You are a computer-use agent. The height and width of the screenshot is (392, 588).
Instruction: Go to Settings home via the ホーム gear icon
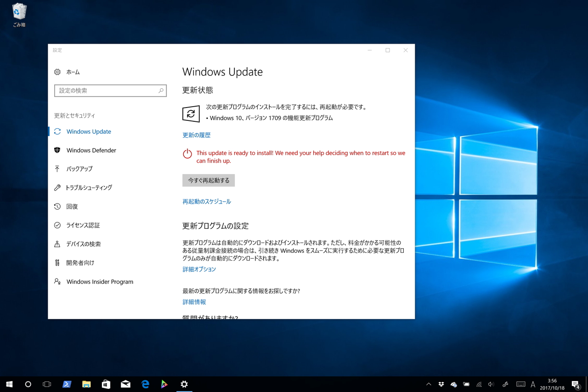[57, 72]
